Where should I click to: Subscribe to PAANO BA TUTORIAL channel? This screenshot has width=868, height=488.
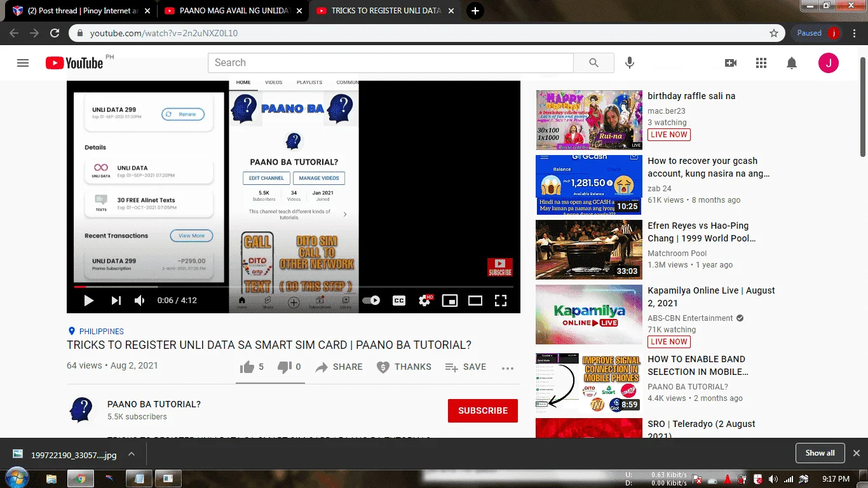pyautogui.click(x=483, y=410)
